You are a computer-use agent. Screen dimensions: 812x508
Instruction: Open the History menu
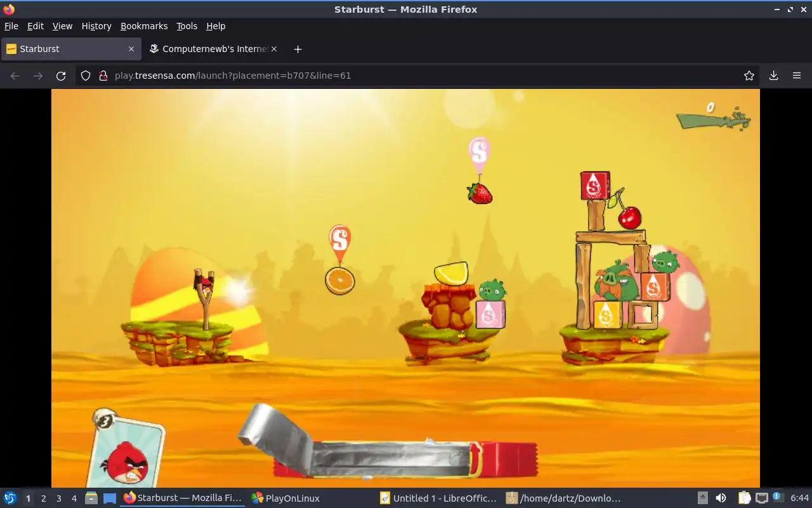pos(96,26)
